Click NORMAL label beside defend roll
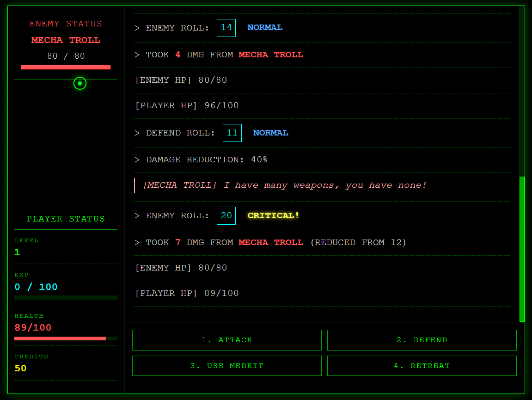Image resolution: width=532 pixels, height=400 pixels. (x=271, y=133)
